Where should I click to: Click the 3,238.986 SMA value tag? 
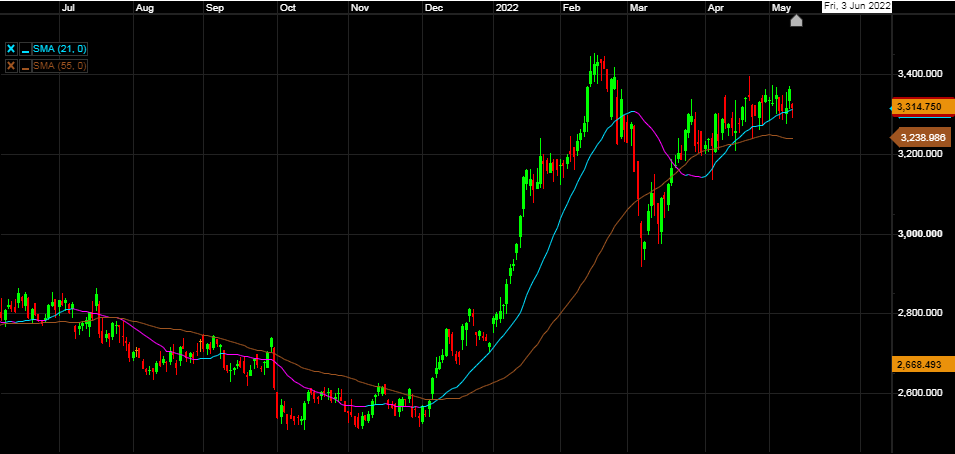[922, 137]
